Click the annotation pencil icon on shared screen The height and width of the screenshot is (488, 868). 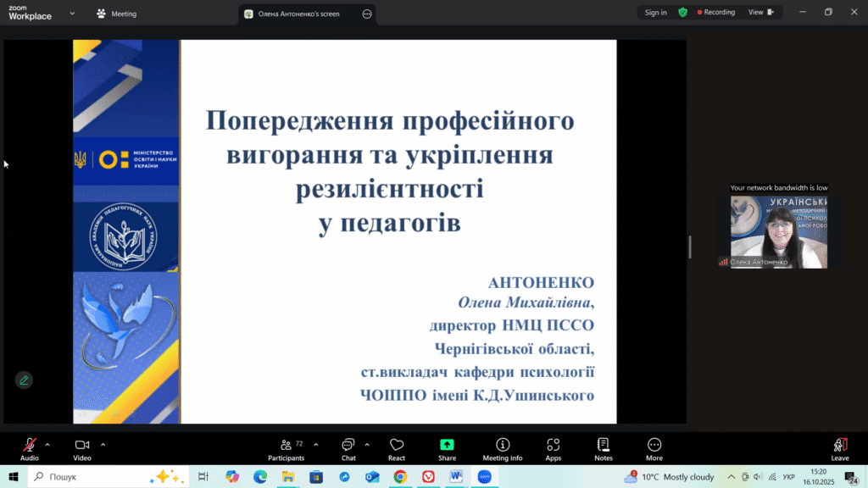pos(24,380)
